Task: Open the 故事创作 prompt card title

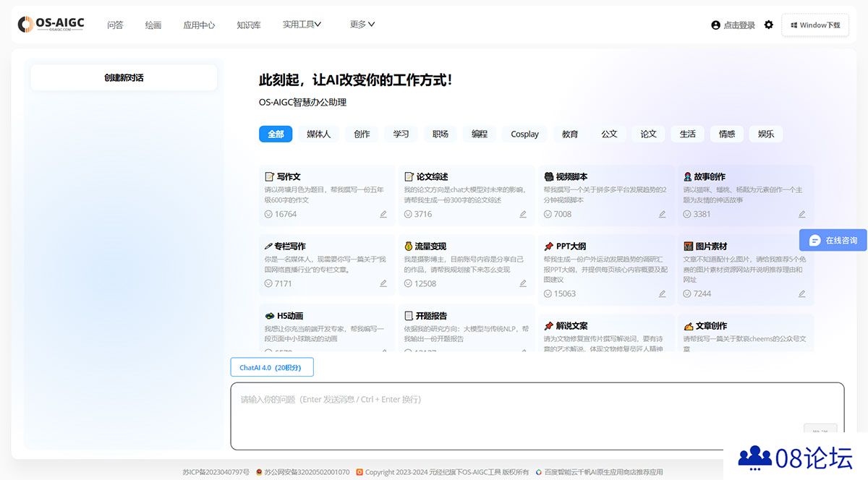Action: pos(710,176)
